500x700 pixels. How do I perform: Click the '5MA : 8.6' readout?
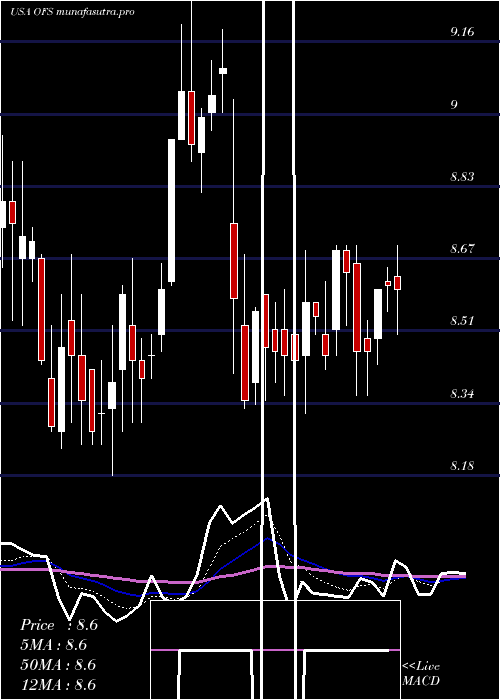pyautogui.click(x=54, y=645)
